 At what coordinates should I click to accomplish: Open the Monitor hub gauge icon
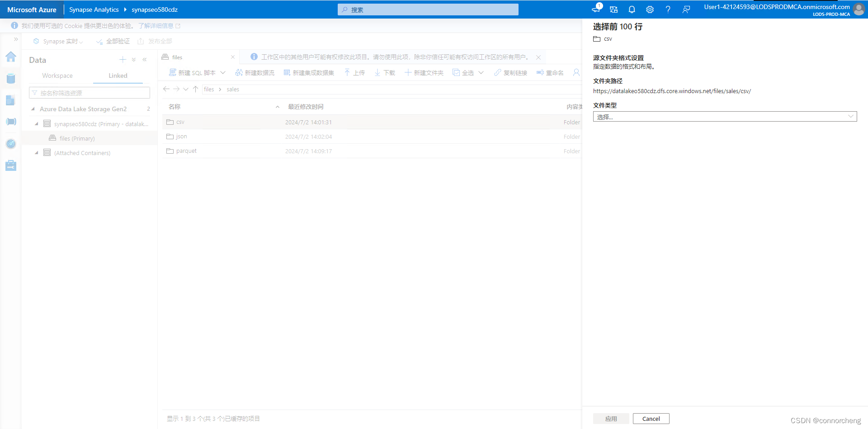(11, 144)
